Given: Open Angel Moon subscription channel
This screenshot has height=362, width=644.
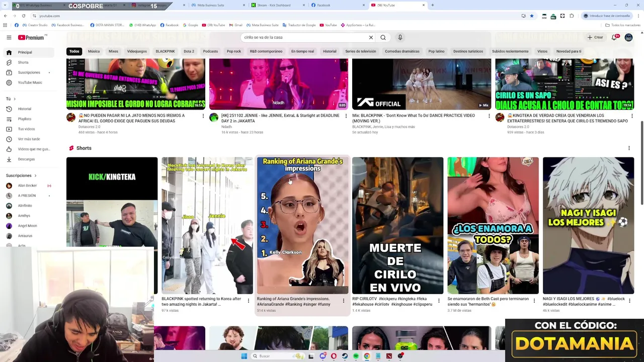Looking at the screenshot, I should click(28, 226).
